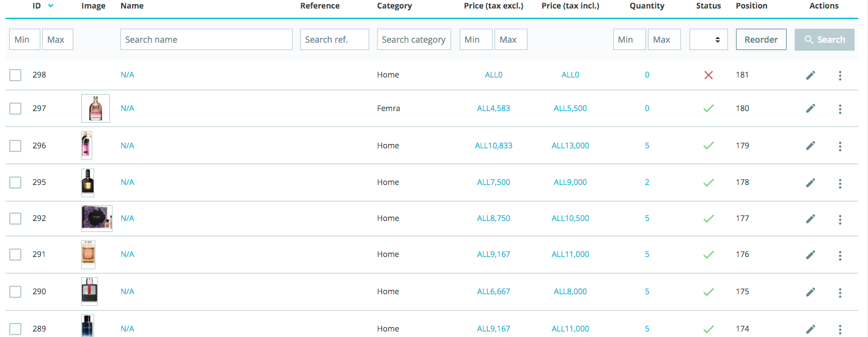The height and width of the screenshot is (337, 868).
Task: Open the Status filter dropdown
Action: (708, 40)
